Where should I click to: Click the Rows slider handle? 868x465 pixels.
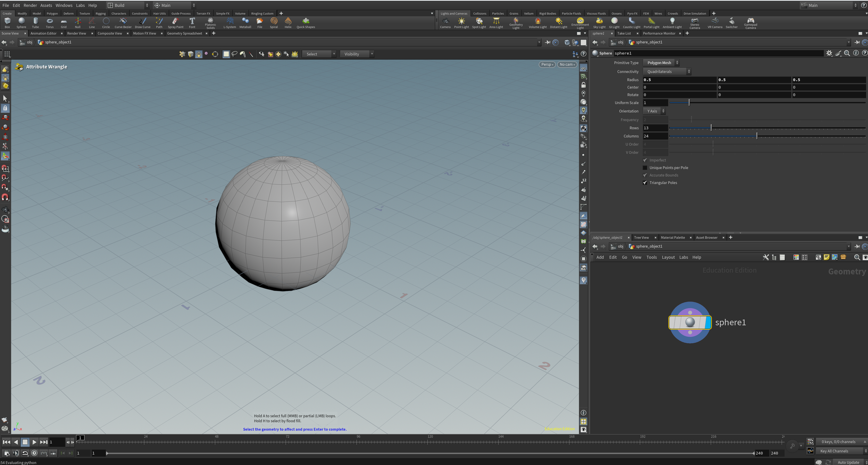point(711,128)
